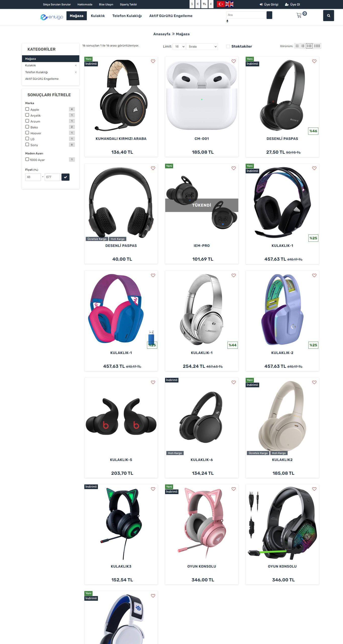Open the Sırala sort dropdown

202,47
